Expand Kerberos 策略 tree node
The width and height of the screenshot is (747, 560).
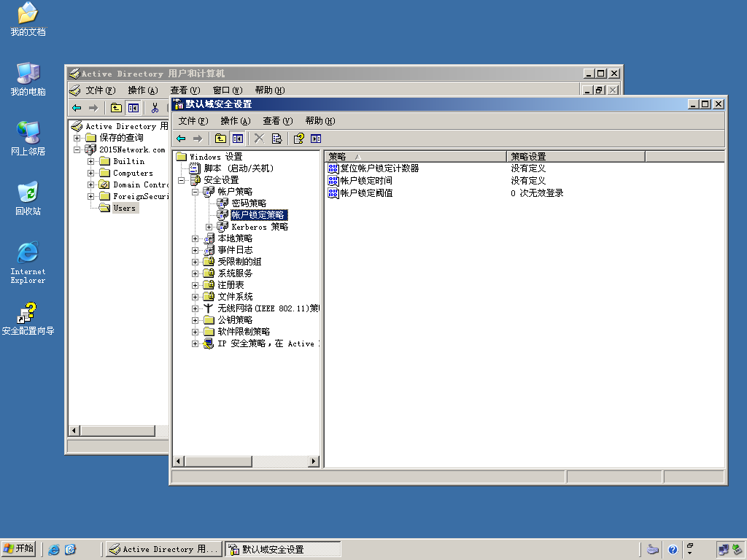click(x=209, y=227)
